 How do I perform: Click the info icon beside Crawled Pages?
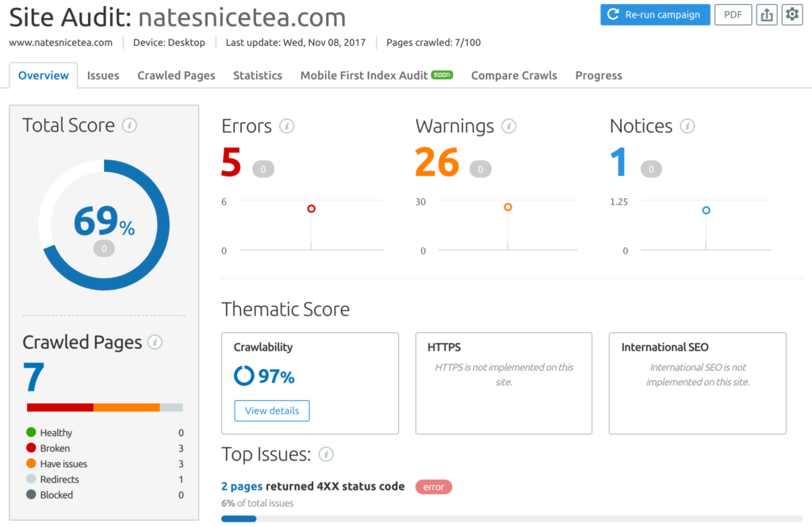pos(155,342)
